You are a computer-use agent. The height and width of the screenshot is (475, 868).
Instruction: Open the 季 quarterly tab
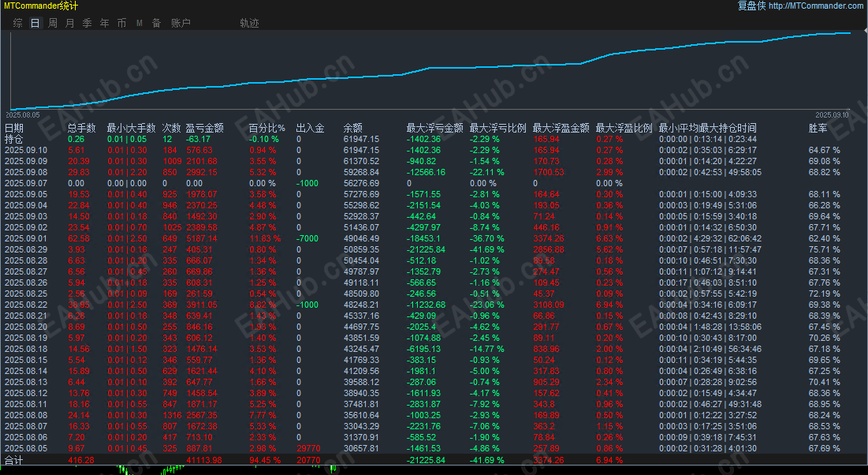point(88,23)
